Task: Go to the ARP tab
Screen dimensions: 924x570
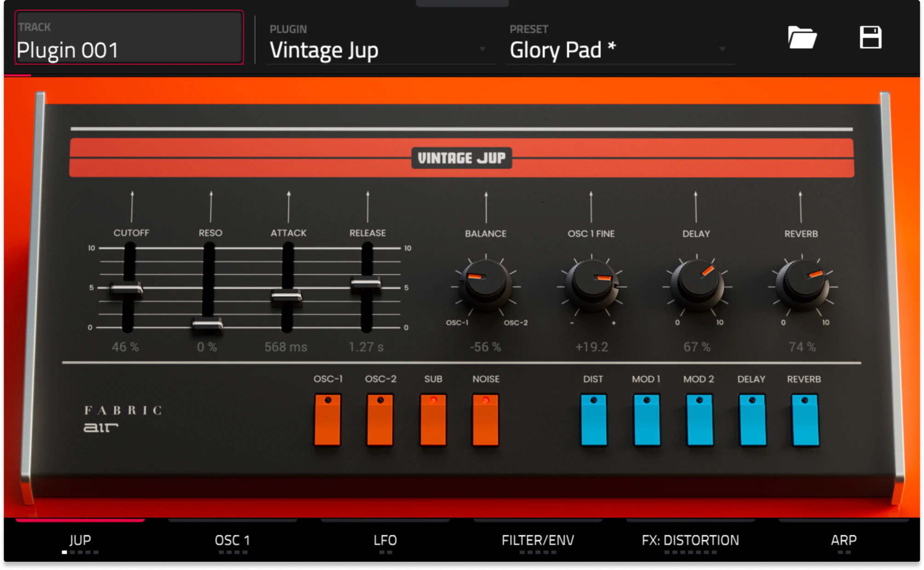Action: coord(844,540)
